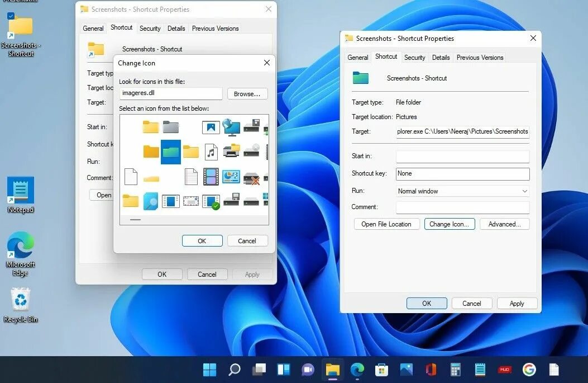The height and width of the screenshot is (383, 588).
Task: Click the Comment text field
Action: [463, 207]
